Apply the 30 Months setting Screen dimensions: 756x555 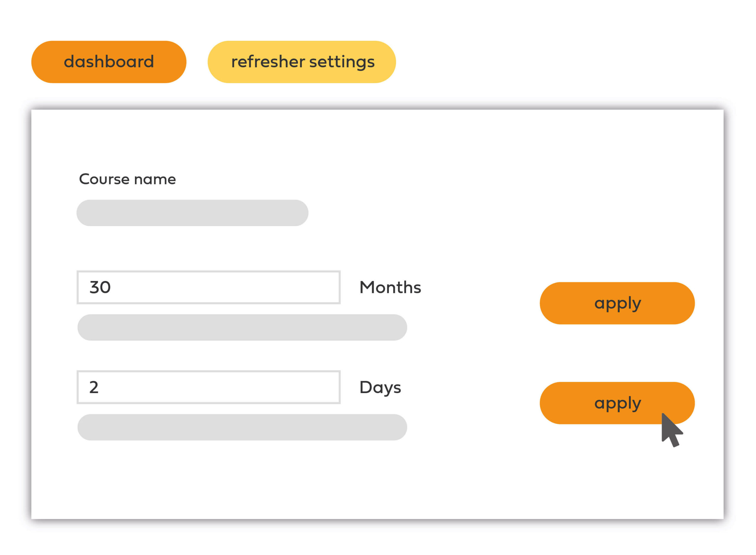[617, 304]
